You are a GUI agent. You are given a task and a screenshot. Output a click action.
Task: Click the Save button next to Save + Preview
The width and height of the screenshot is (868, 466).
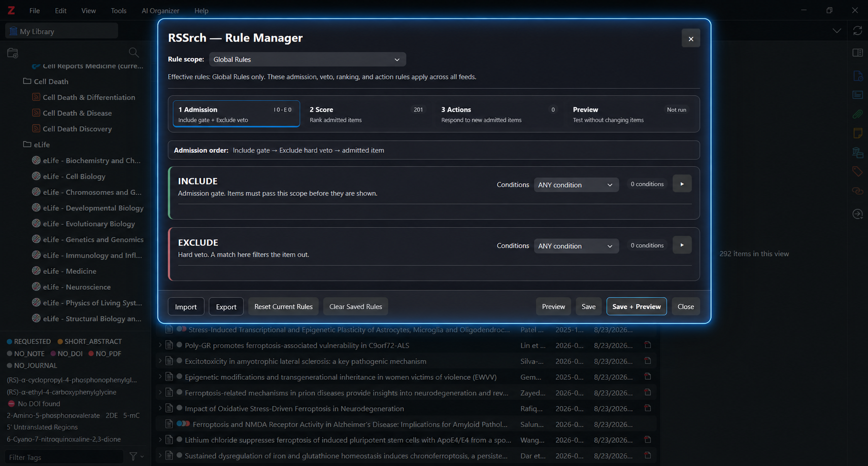(588, 306)
